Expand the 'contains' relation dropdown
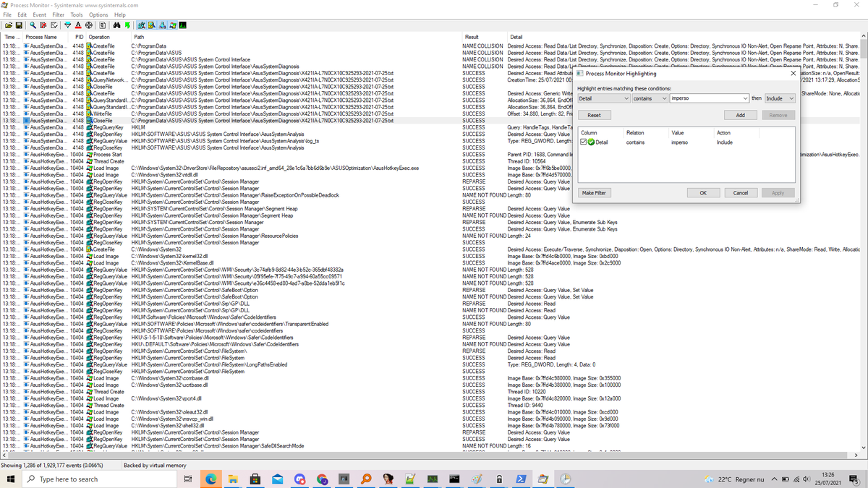Screen dimensions: 868x488 pyautogui.click(x=664, y=98)
